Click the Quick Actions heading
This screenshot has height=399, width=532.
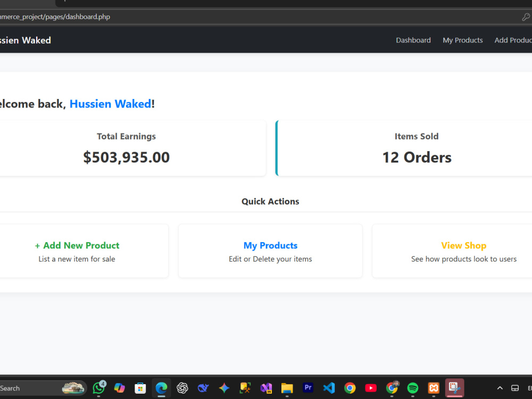tap(270, 202)
